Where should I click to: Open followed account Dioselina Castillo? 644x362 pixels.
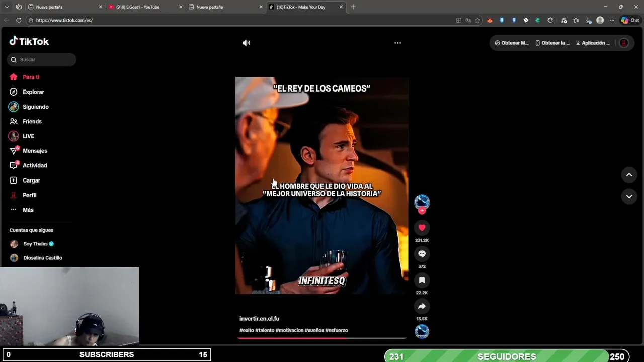point(42,258)
